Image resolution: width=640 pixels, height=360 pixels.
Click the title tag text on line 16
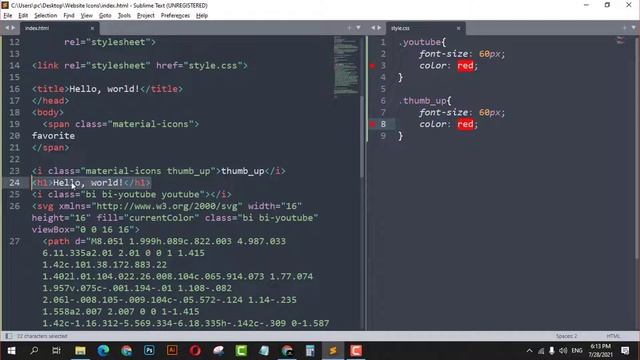point(104,89)
